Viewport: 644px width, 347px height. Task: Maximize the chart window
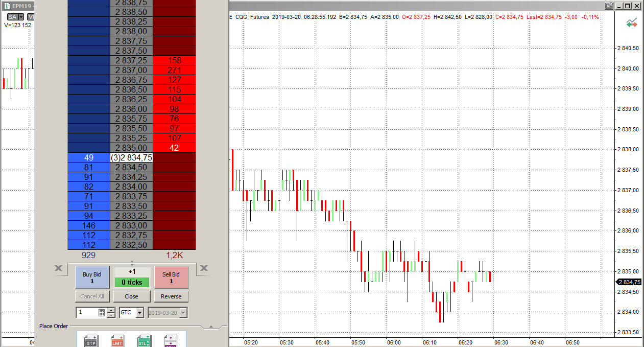(628, 6)
